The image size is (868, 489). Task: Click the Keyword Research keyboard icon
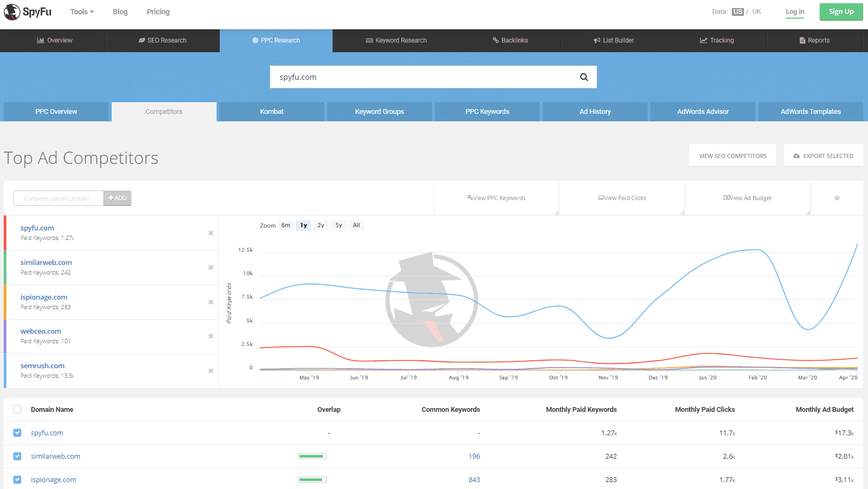pos(368,40)
